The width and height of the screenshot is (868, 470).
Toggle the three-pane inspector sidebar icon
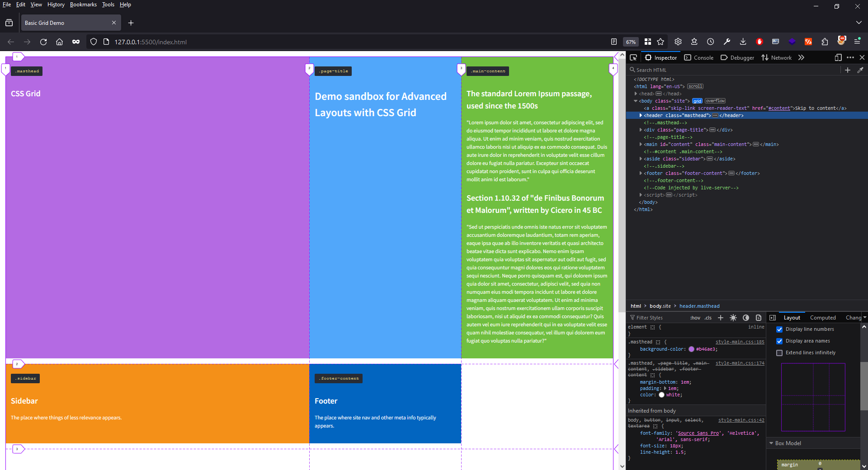coord(773,318)
